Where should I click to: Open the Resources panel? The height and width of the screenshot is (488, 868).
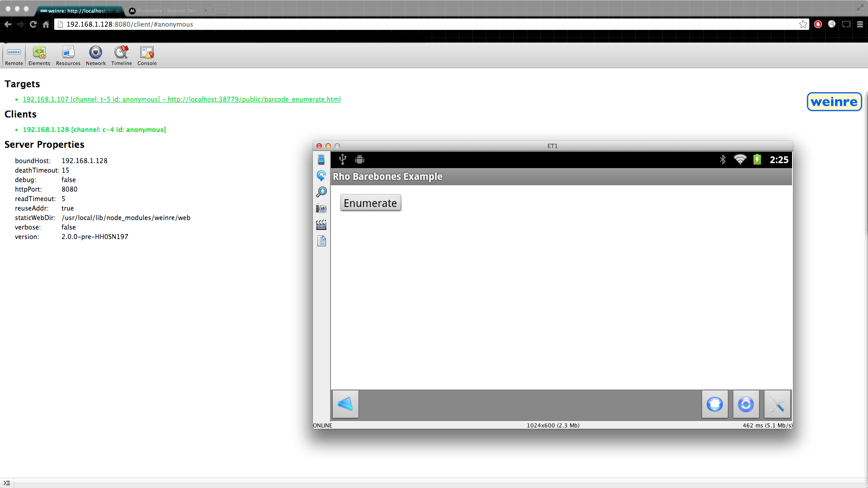tap(68, 56)
